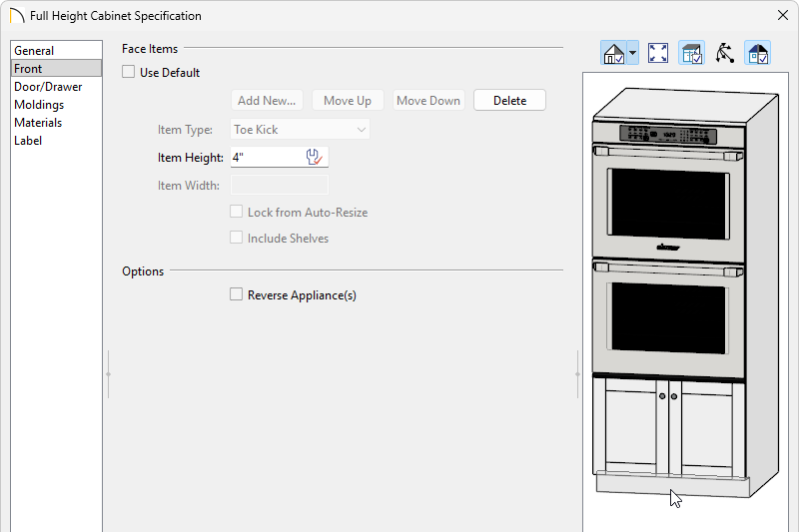Viewport: 799px width, 532px height.
Task: Switch to the Moldings panel
Action: pyautogui.click(x=56, y=105)
